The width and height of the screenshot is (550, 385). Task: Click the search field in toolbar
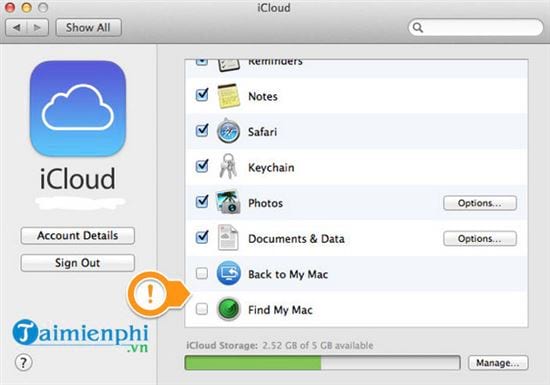(476, 27)
